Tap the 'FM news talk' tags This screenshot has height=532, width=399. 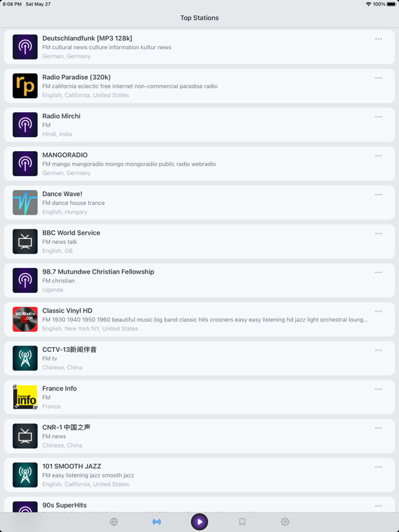60,242
